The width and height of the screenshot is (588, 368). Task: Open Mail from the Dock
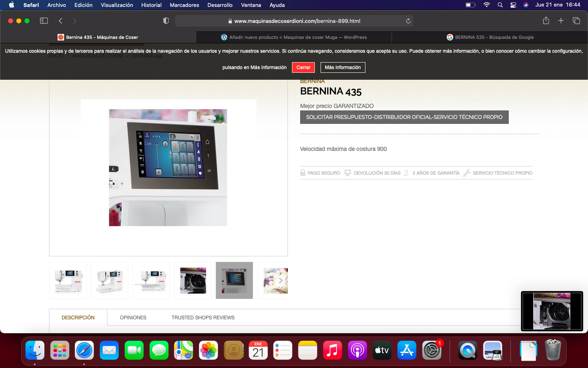click(109, 350)
